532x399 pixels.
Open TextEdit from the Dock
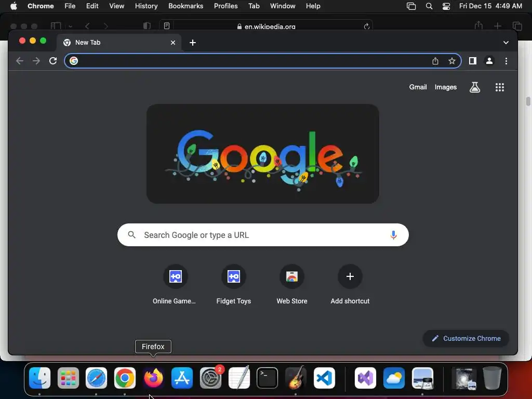pyautogui.click(x=239, y=378)
